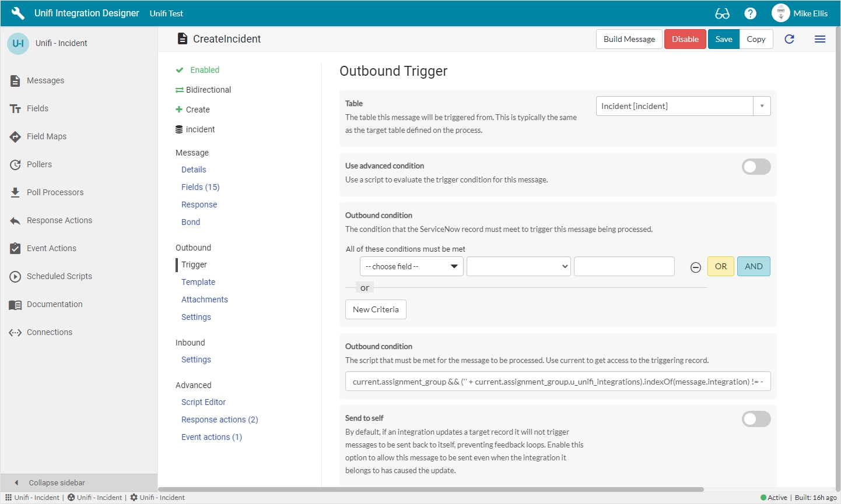Image resolution: width=841 pixels, height=504 pixels.
Task: Open the condition operator dropdown
Action: pos(518,266)
